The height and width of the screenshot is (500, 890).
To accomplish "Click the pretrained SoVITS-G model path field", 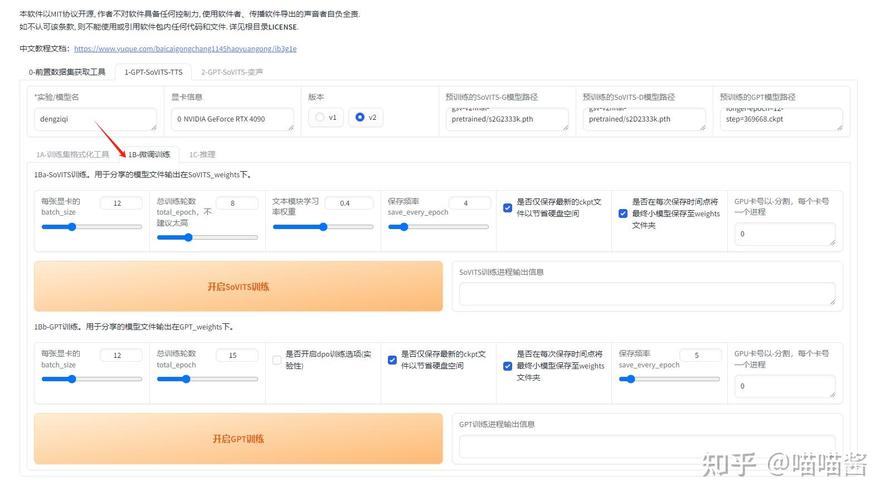I will tap(506, 118).
